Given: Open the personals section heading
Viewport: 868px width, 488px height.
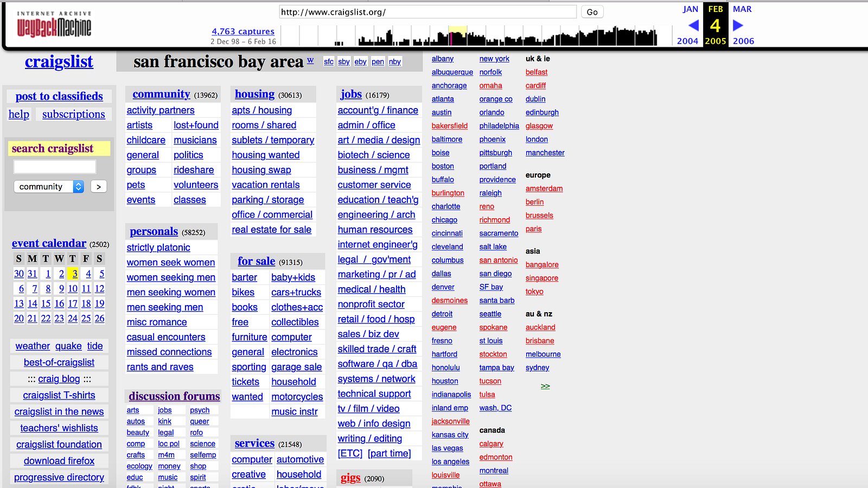Looking at the screenshot, I should click(154, 231).
